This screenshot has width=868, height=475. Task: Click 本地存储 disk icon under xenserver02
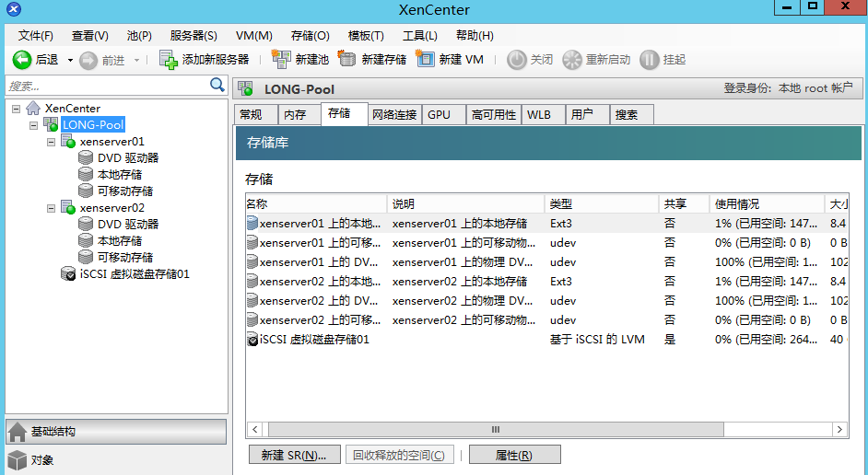click(x=86, y=240)
